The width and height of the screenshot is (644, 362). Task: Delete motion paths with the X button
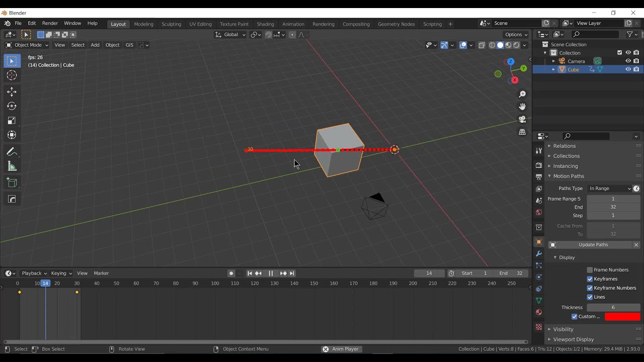636,245
